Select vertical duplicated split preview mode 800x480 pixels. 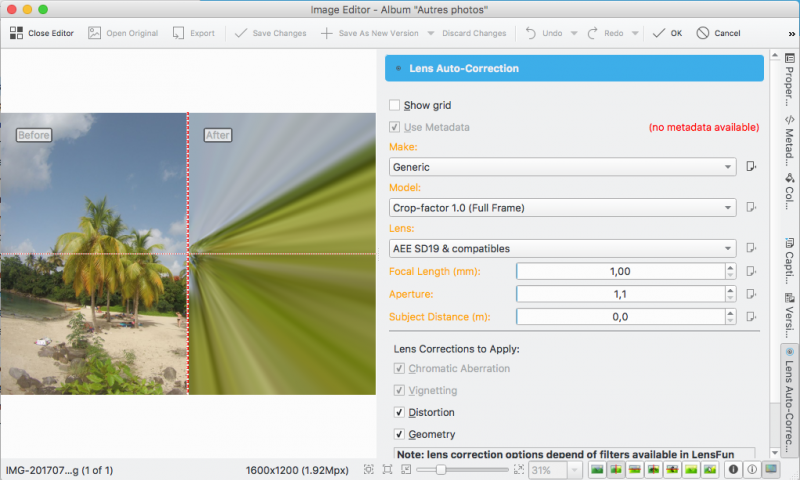(654, 469)
